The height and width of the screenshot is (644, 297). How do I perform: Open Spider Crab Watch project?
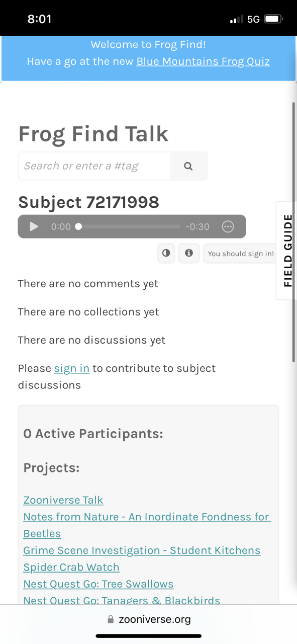pyautogui.click(x=71, y=568)
